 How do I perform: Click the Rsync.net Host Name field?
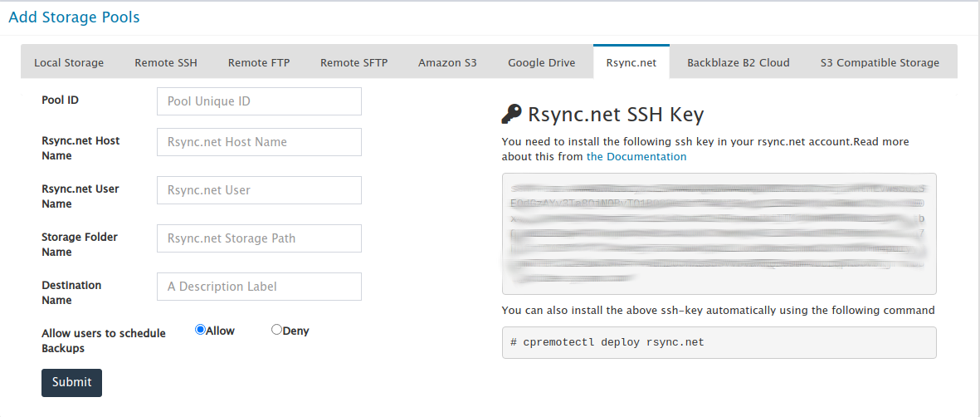tap(260, 142)
